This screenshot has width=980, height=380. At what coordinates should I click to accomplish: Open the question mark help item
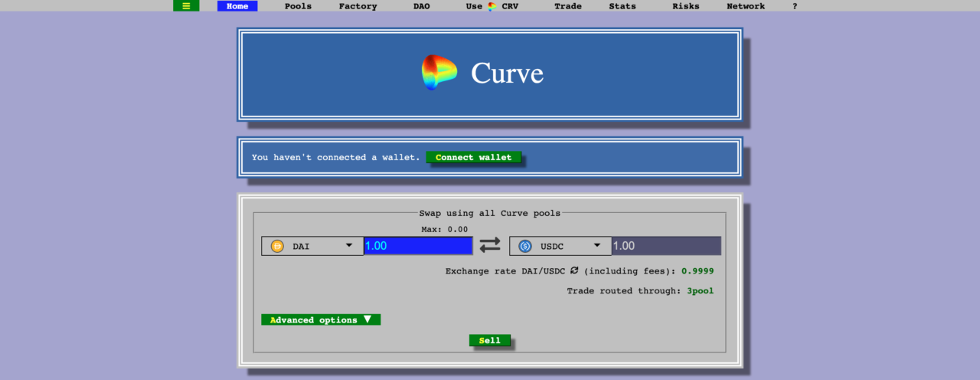coord(795,6)
